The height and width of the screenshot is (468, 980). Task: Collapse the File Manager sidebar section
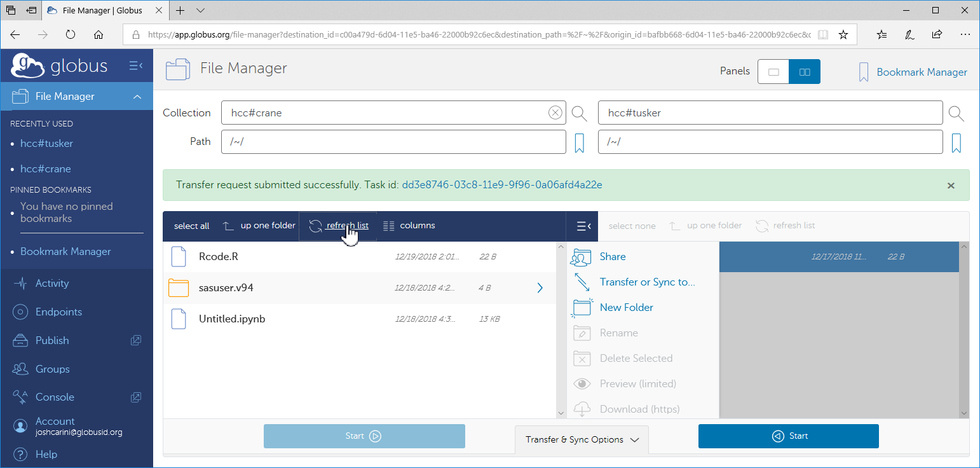coord(137,97)
